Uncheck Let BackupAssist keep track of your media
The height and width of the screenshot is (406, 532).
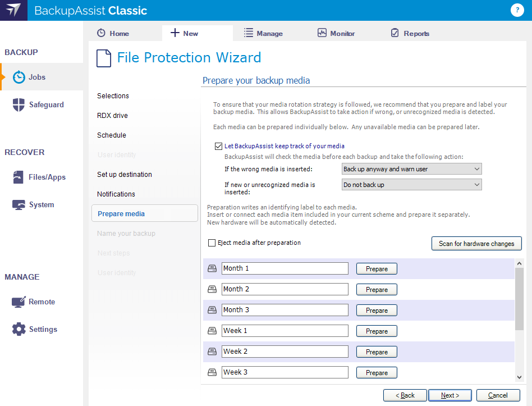pos(218,147)
